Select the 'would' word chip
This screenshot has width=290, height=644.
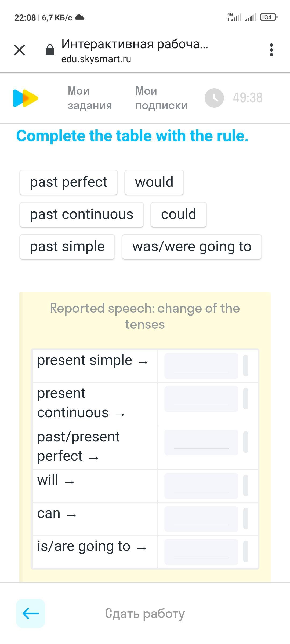154,182
